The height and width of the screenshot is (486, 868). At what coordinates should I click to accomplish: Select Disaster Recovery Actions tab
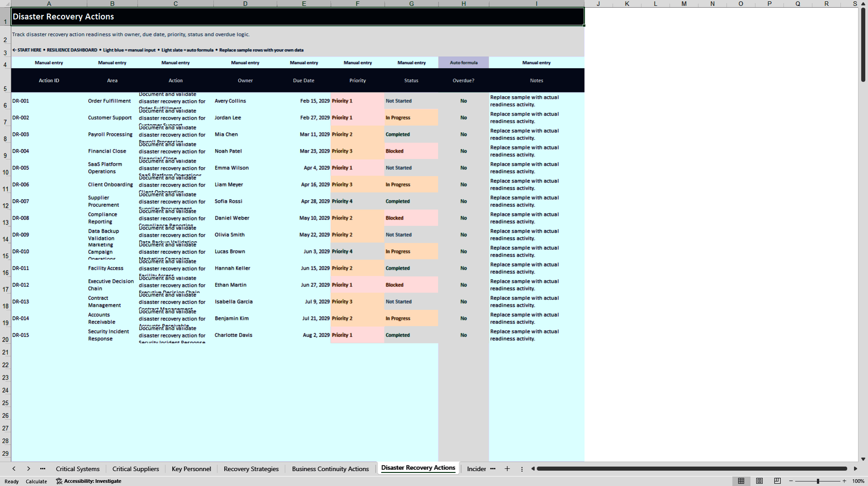(x=418, y=468)
